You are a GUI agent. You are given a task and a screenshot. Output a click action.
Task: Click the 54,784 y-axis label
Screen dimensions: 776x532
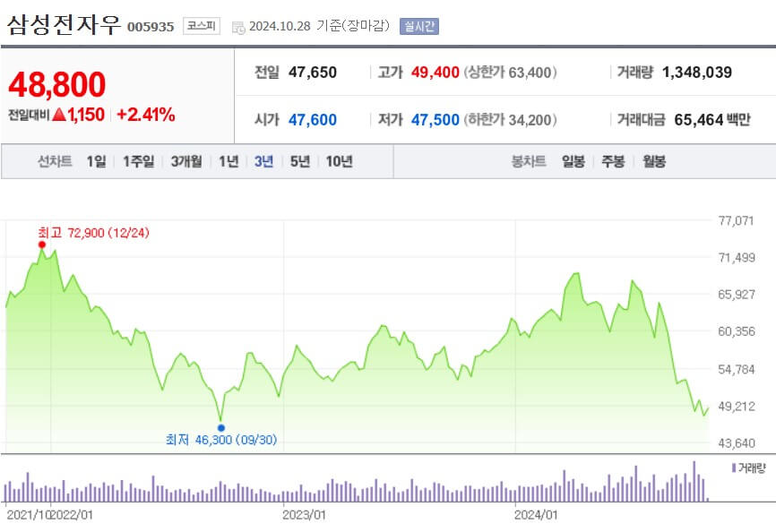[737, 369]
